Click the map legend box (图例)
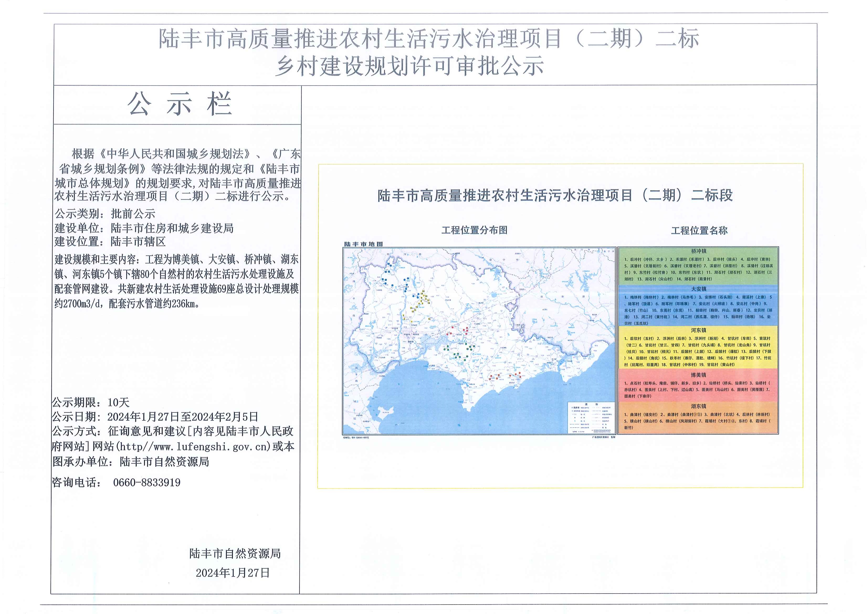The height and width of the screenshot is (614, 868). [591, 418]
